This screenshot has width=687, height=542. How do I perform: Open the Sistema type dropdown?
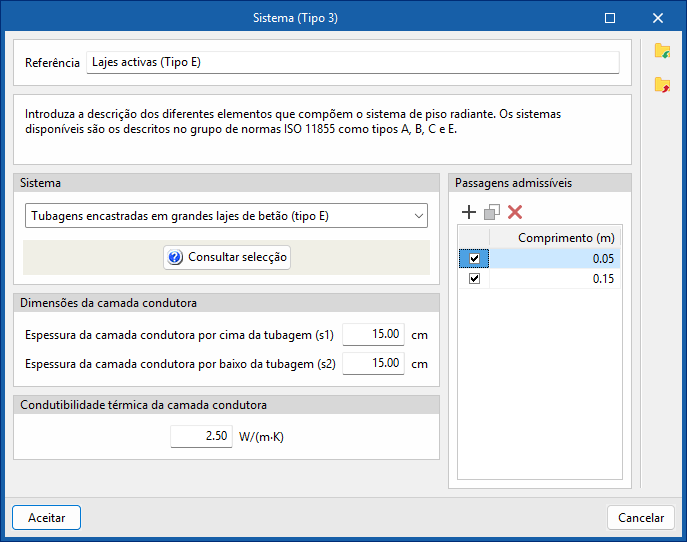tap(225, 216)
